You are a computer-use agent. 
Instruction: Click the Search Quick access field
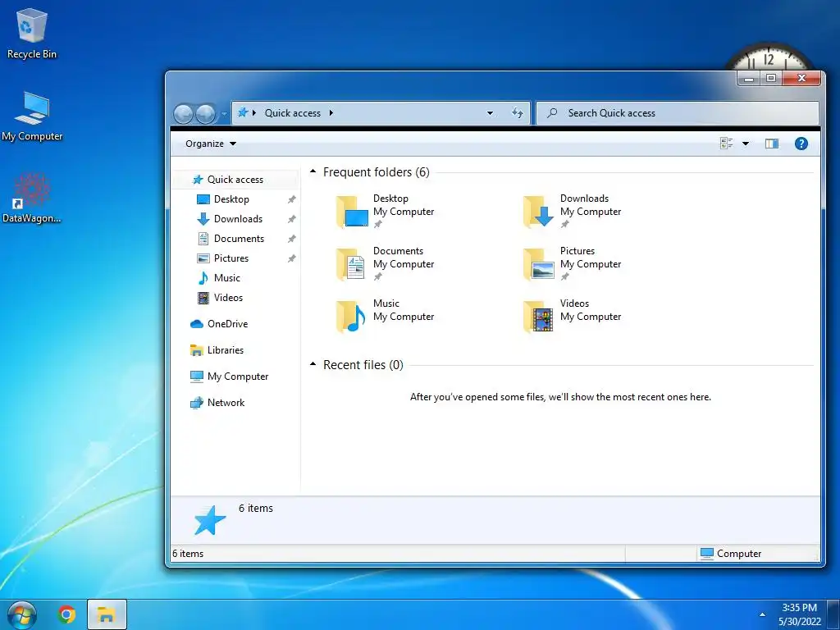tap(678, 113)
